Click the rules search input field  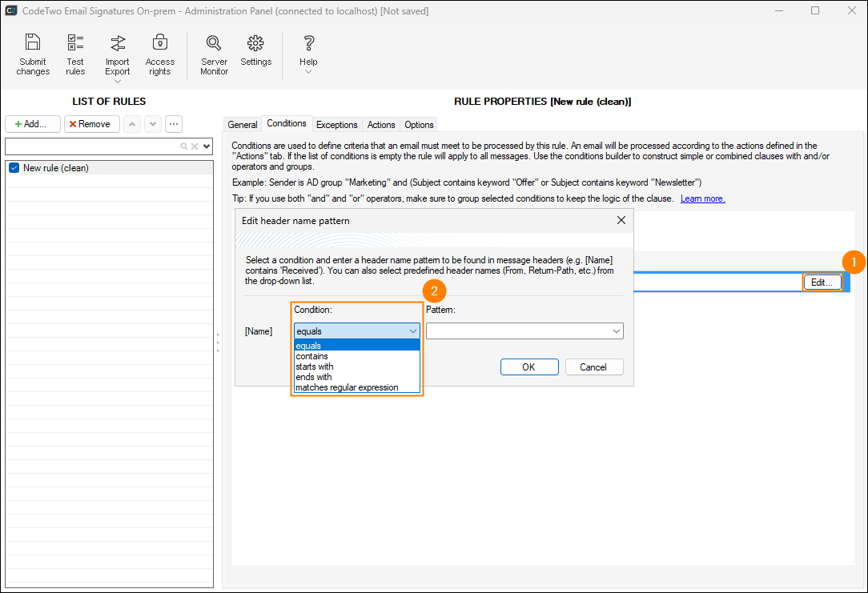pyautogui.click(x=92, y=146)
